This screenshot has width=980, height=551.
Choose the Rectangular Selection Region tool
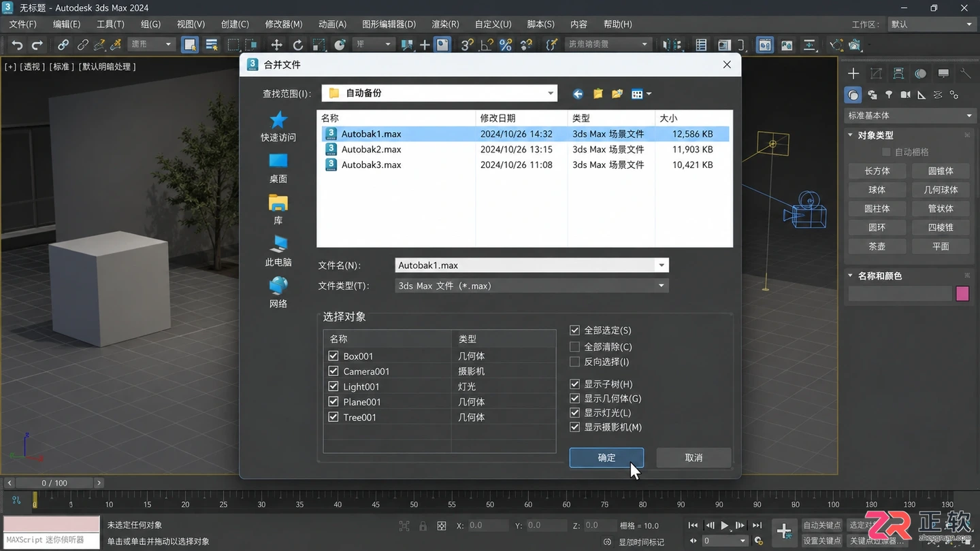click(x=233, y=45)
